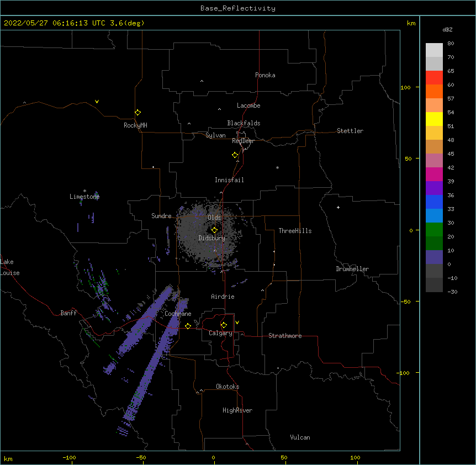Click the Drumheller label
The height and width of the screenshot is (465, 476).
click(x=352, y=269)
